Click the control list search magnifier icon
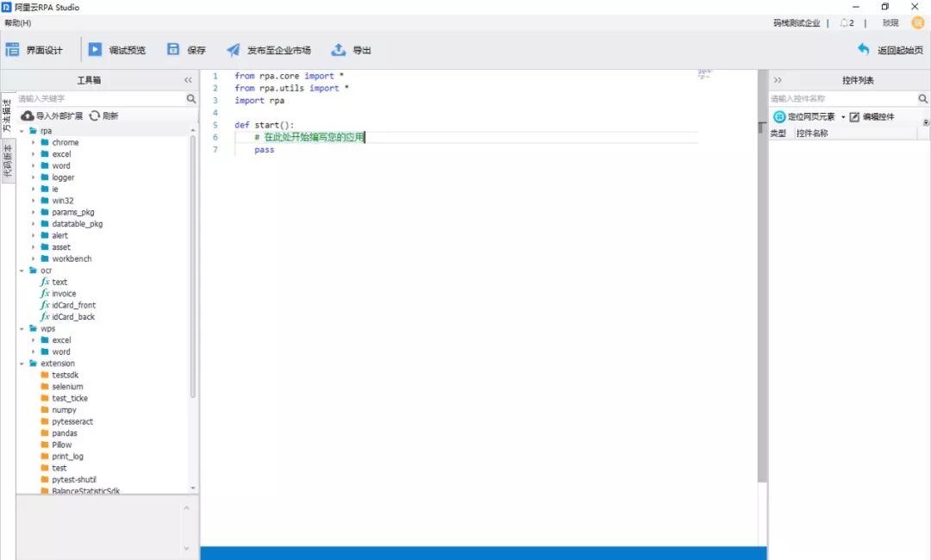Image resolution: width=931 pixels, height=560 pixels. (x=922, y=98)
